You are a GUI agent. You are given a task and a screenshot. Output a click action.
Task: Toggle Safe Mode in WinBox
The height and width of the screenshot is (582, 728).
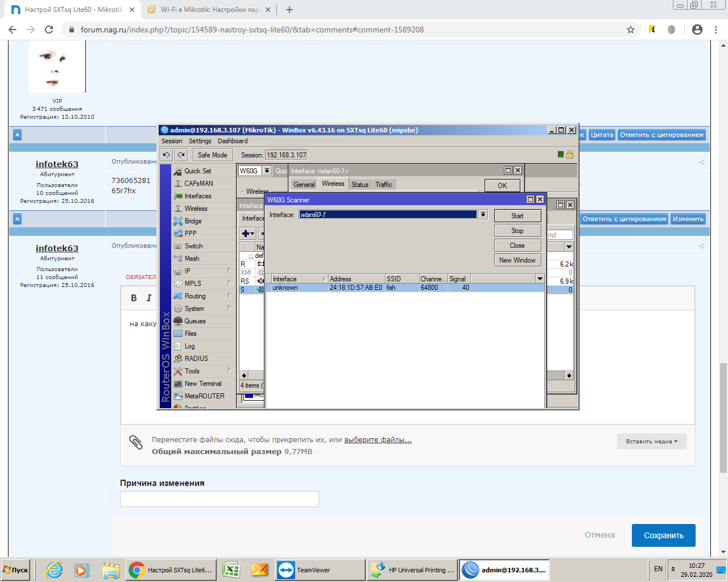[212, 155]
